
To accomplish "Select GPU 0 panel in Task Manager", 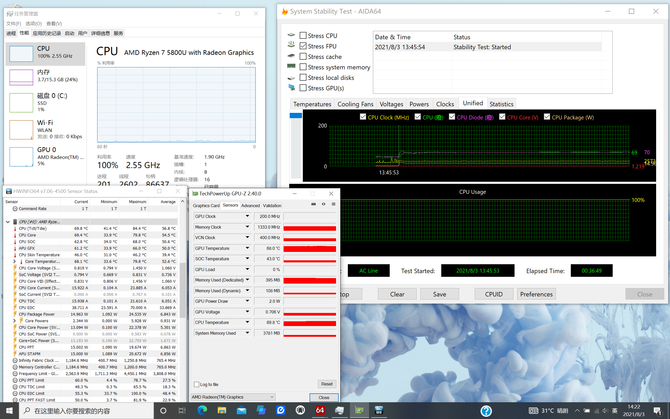I will click(x=45, y=156).
